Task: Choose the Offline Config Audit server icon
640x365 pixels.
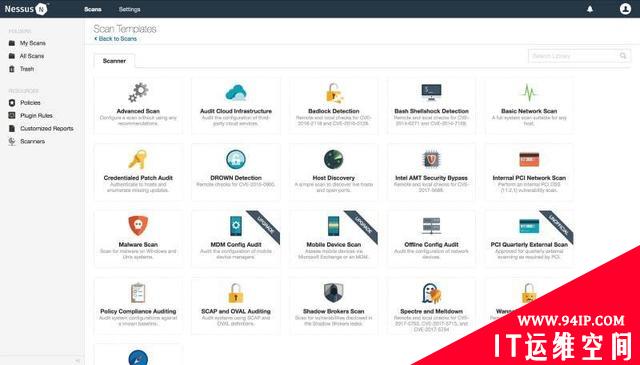Action: (x=431, y=226)
